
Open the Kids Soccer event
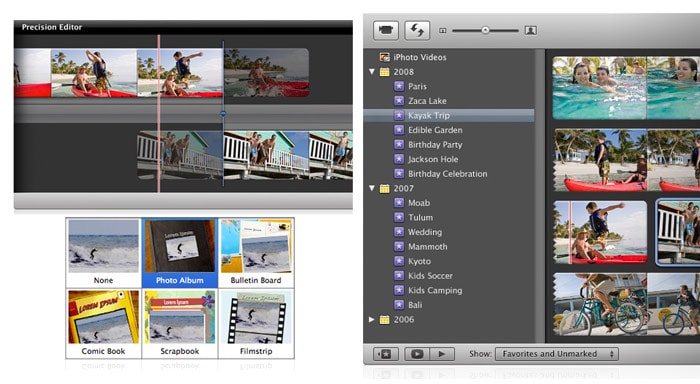coord(430,275)
